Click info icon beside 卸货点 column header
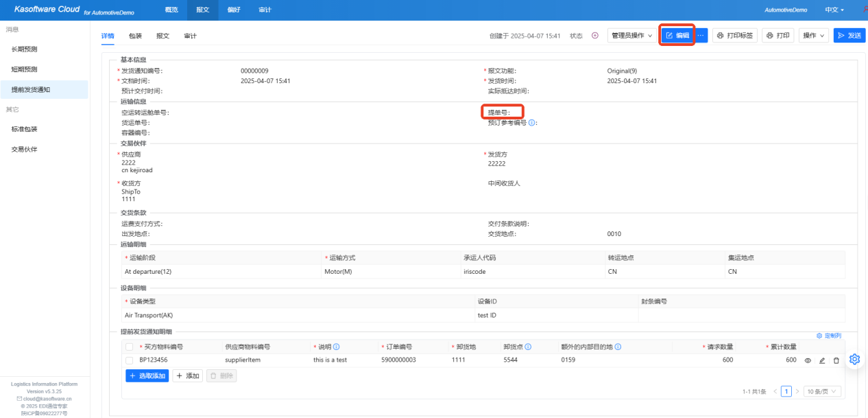This screenshot has width=868, height=418. pyautogui.click(x=528, y=347)
